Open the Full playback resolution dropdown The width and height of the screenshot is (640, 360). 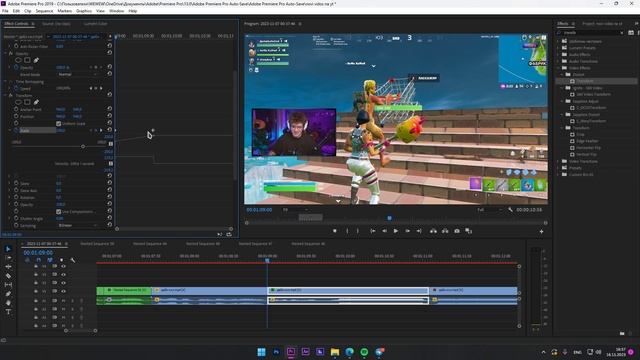click(489, 210)
